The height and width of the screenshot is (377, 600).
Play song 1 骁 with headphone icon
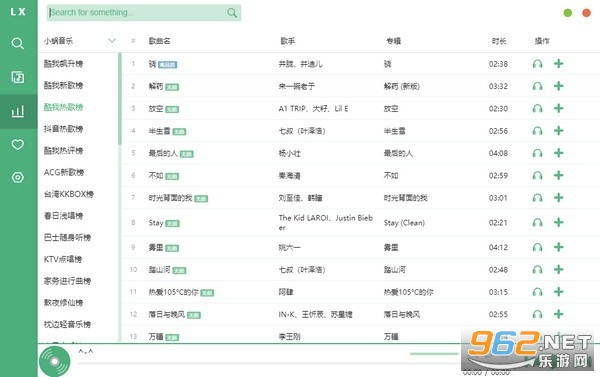coord(537,64)
